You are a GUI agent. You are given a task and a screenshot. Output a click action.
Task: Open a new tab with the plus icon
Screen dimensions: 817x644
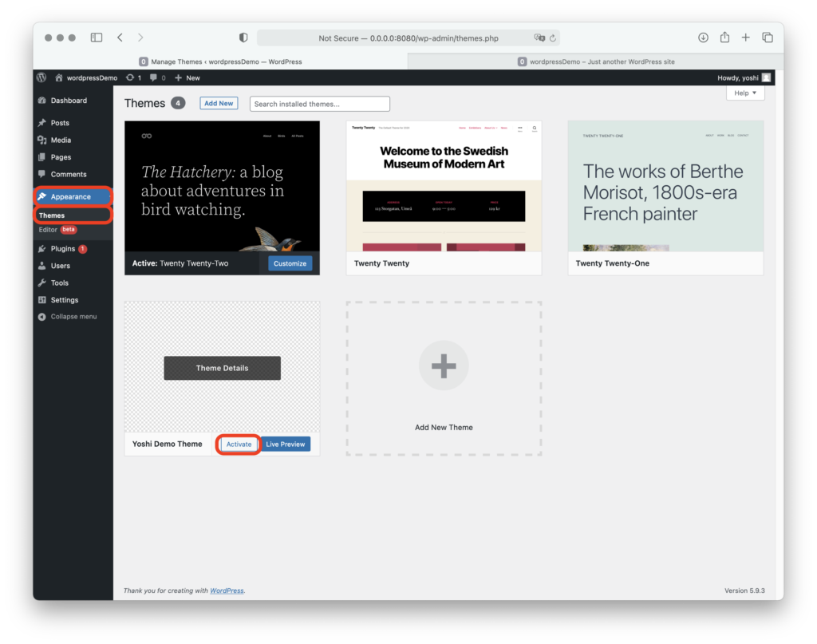pyautogui.click(x=746, y=38)
